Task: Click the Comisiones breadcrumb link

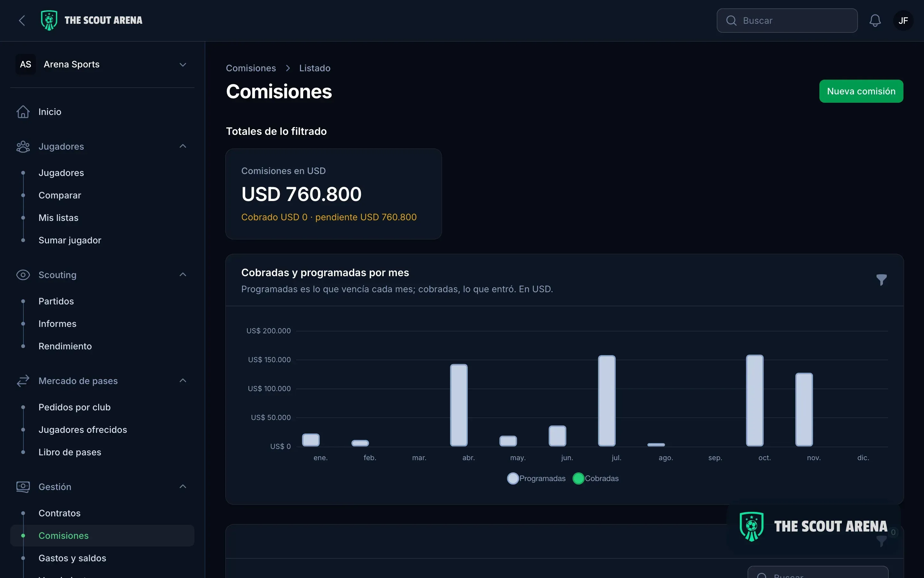Action: click(x=251, y=68)
